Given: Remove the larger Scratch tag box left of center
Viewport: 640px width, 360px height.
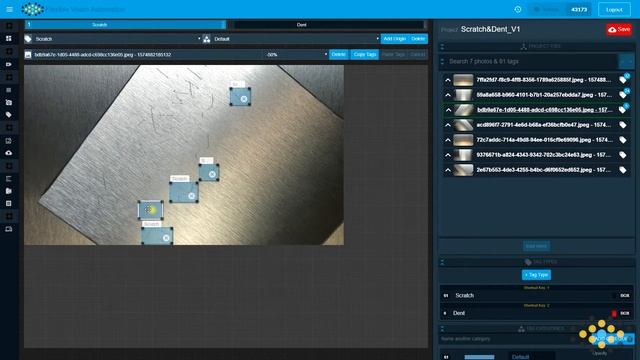Looking at the screenshot, I should pyautogui.click(x=191, y=196).
